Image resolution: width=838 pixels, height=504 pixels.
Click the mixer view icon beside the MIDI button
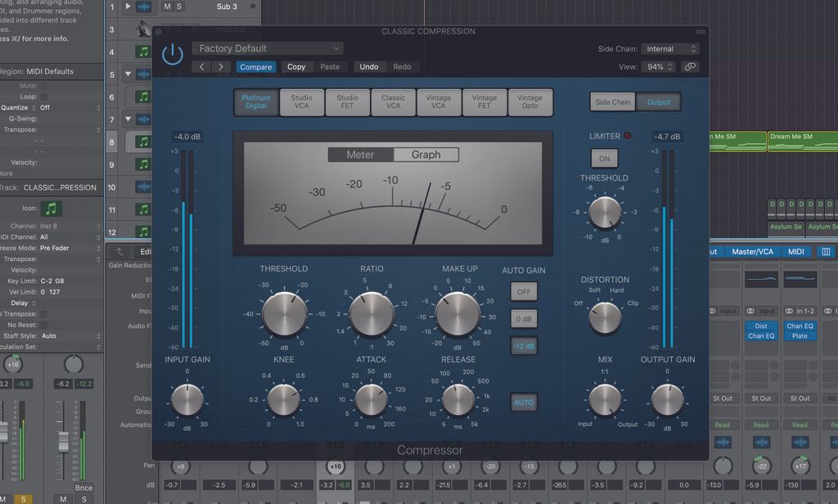(x=824, y=251)
